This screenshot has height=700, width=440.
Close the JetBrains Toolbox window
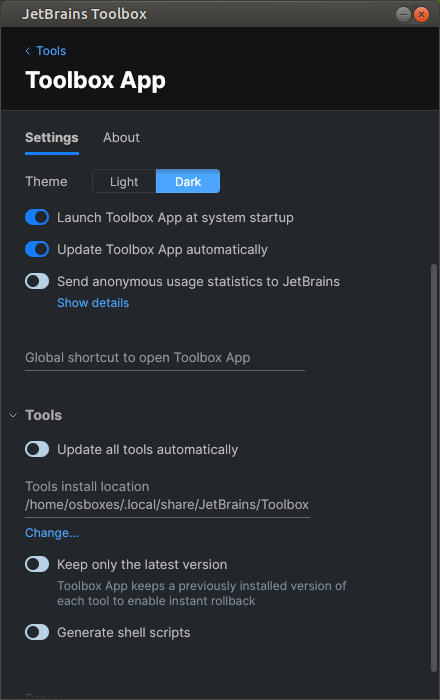[421, 14]
